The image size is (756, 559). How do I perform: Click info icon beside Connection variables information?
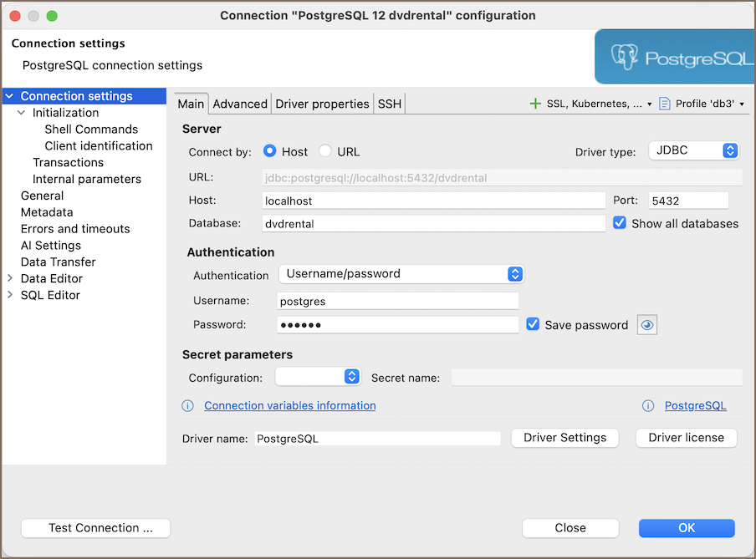pyautogui.click(x=188, y=405)
